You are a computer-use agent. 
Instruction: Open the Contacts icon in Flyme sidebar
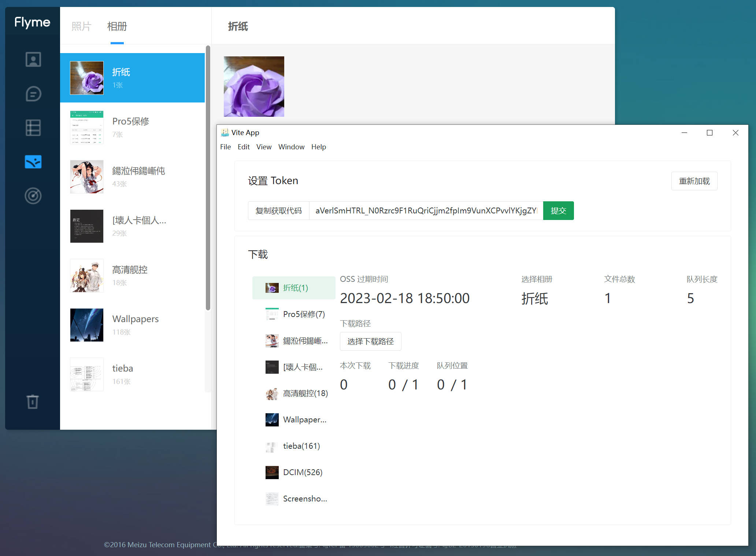coord(33,59)
